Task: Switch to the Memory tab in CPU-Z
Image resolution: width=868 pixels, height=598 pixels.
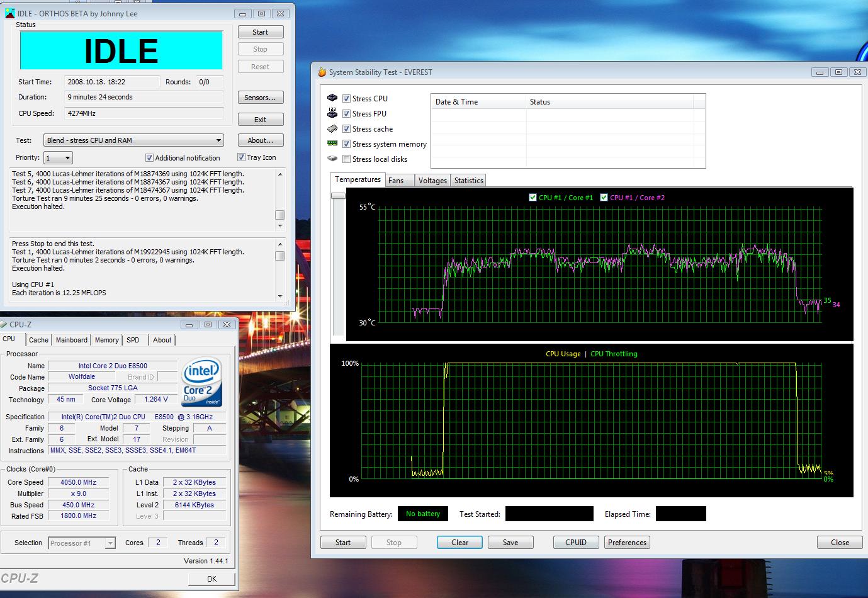Action: click(106, 340)
